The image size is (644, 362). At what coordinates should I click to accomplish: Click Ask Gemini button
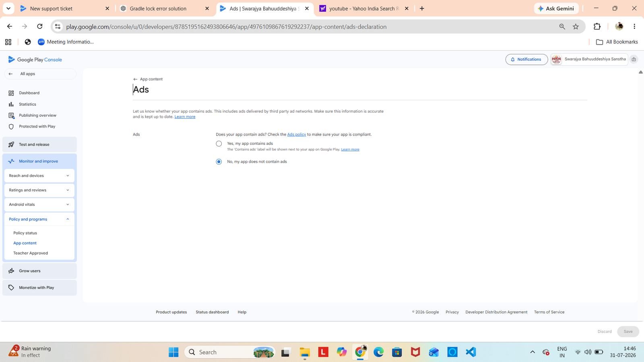click(556, 8)
